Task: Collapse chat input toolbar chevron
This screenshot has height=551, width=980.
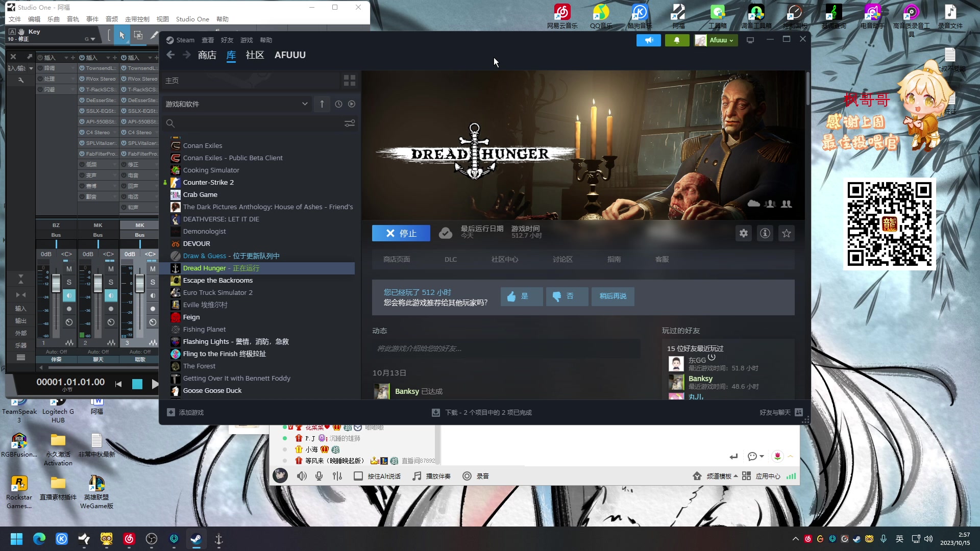Action: pos(790,456)
